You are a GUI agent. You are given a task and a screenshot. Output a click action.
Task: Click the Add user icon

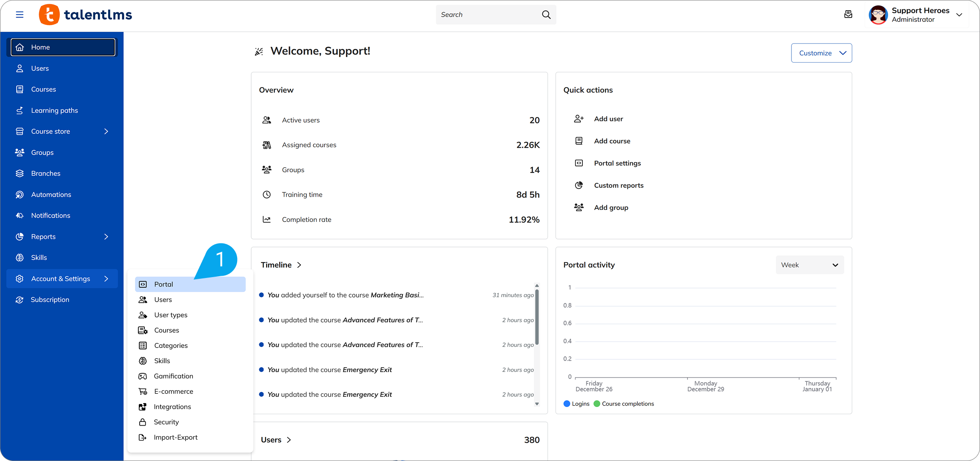point(579,119)
